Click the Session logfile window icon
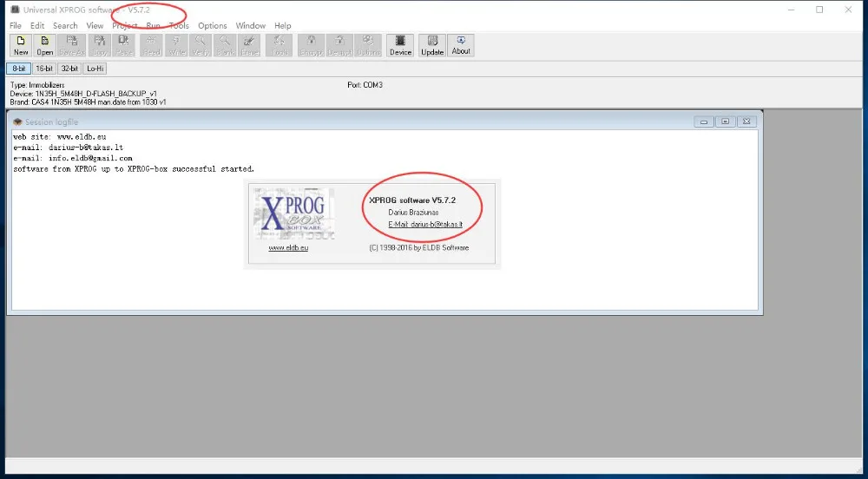 pos(17,121)
